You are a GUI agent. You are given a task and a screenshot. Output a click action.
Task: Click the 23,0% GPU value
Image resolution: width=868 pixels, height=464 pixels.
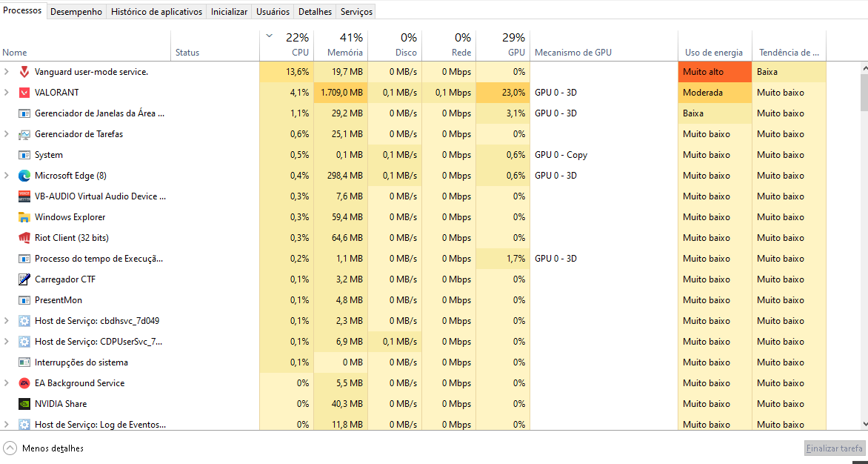point(503,93)
